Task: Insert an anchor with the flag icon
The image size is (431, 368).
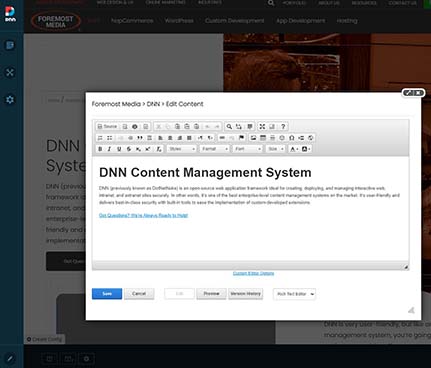Action: [x=242, y=138]
